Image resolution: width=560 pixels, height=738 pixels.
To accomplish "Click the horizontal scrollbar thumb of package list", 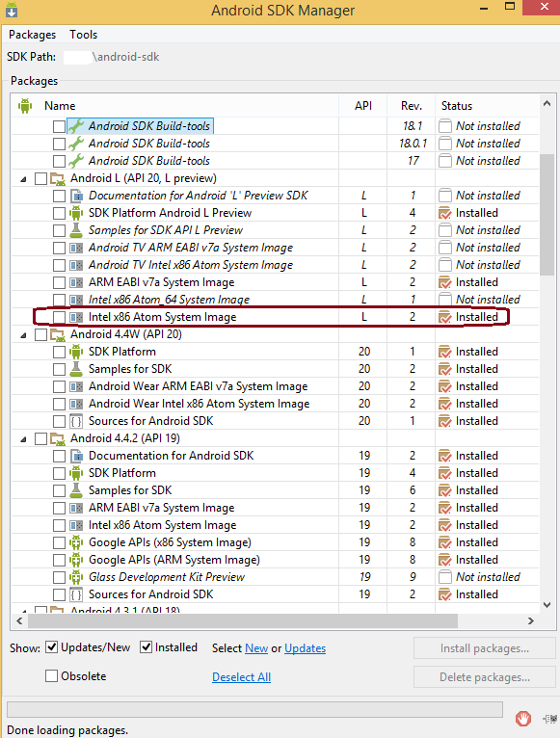I will point(243,620).
